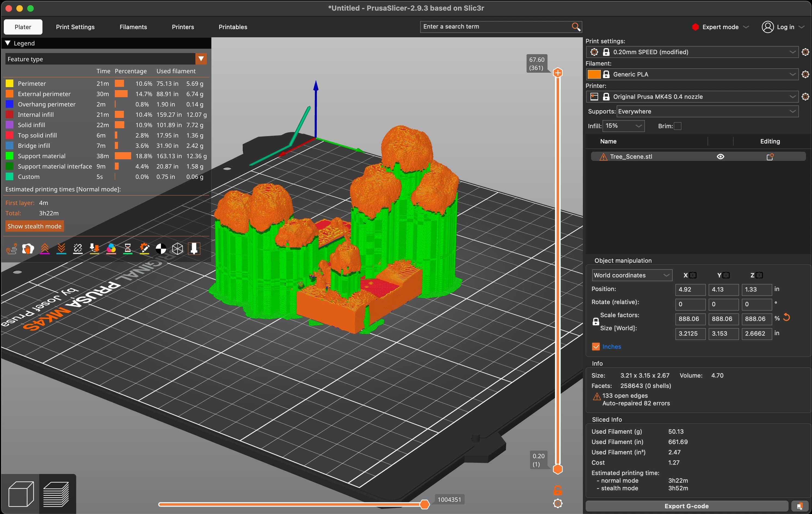812x514 pixels.
Task: Hide Tree_Scene.stl using the eye icon
Action: coord(720,157)
